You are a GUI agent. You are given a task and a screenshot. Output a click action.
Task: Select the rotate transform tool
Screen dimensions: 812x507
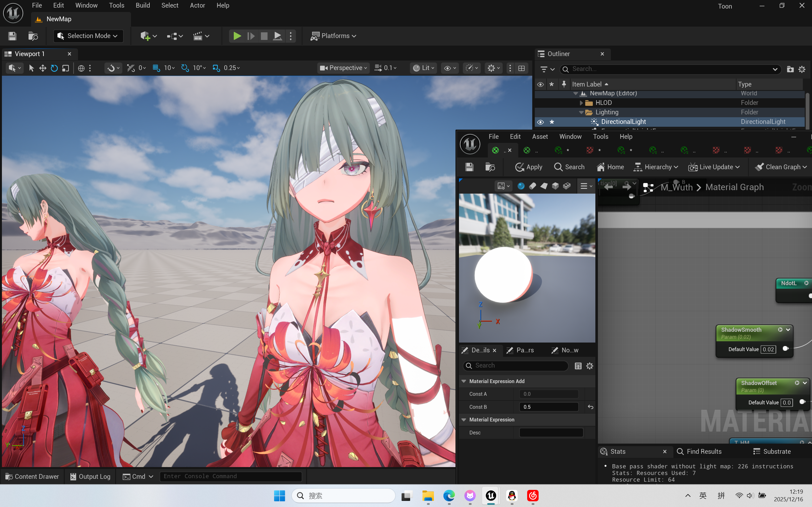click(x=54, y=68)
